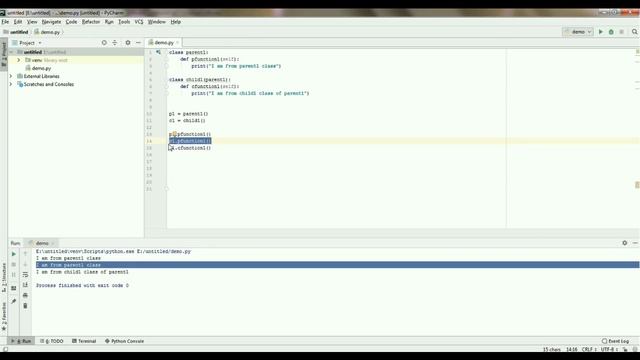Pin the Run tab with the pin icon

13,301
